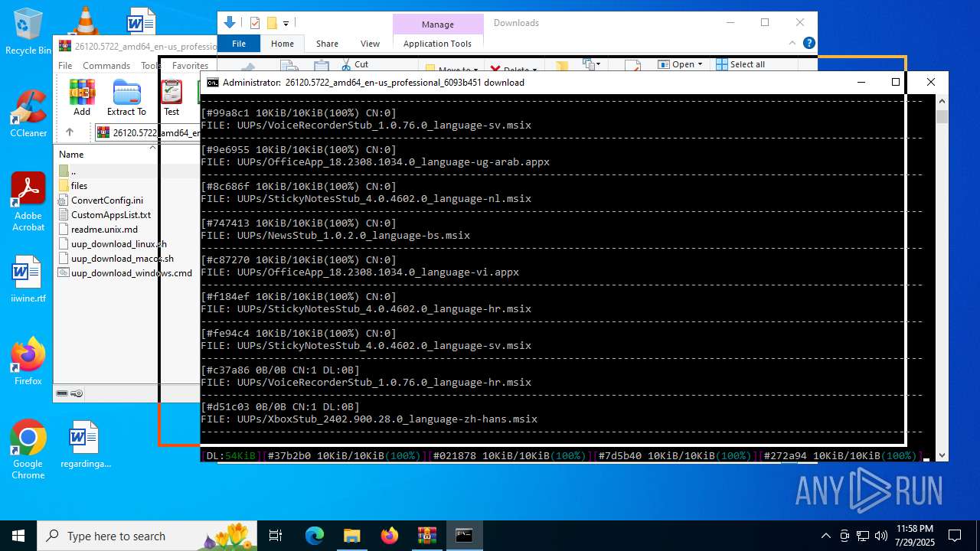Switch to the View ribbon tab

(x=370, y=44)
